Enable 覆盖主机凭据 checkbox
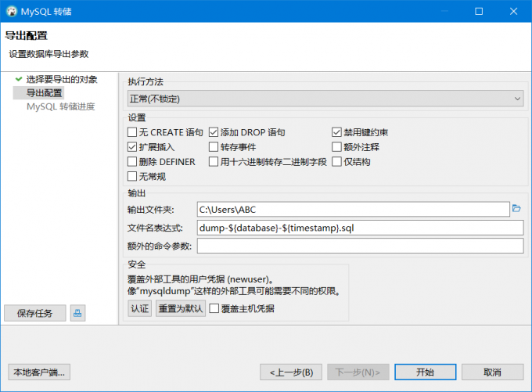532x392 pixels. pyautogui.click(x=214, y=308)
